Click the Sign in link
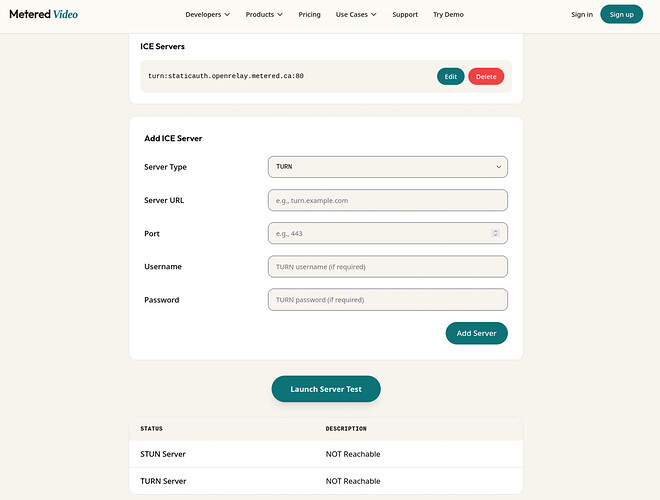 pyautogui.click(x=581, y=15)
